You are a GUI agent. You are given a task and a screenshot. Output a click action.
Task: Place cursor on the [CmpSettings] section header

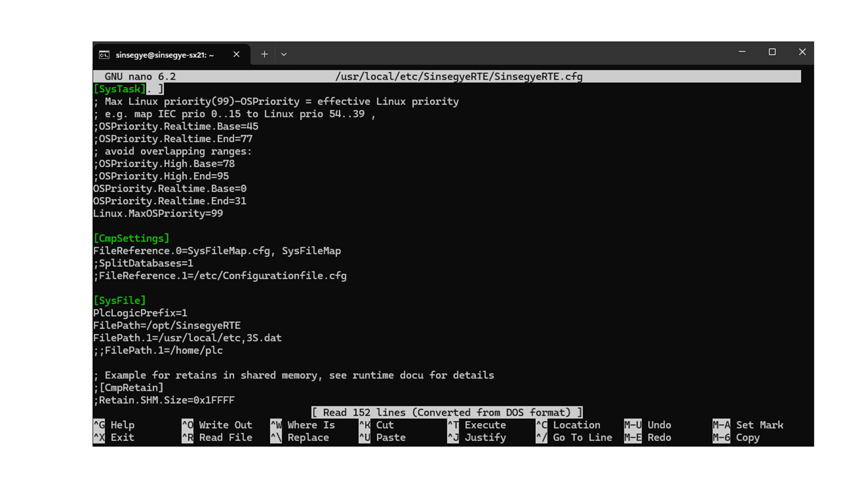(x=131, y=238)
